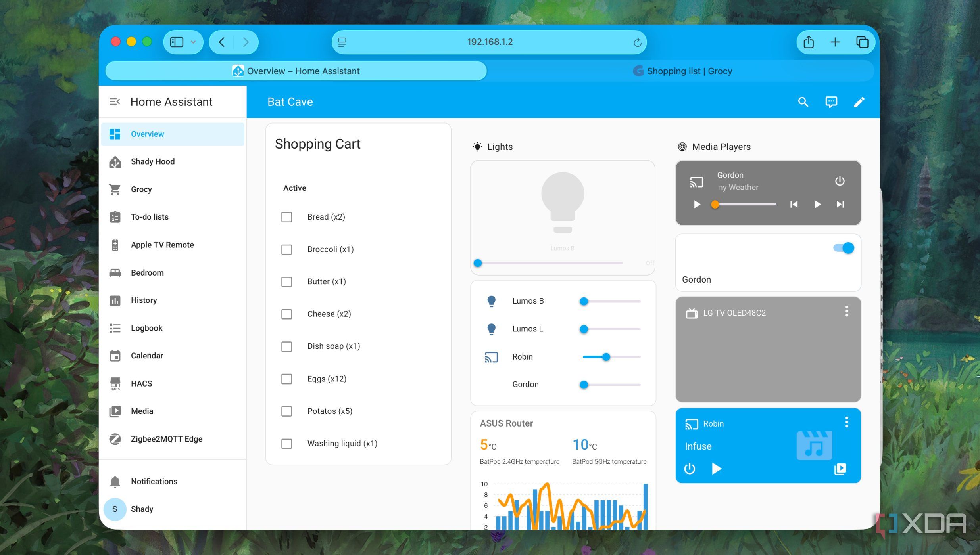980x555 pixels.
Task: Check off Eggs (x12)
Action: point(286,379)
